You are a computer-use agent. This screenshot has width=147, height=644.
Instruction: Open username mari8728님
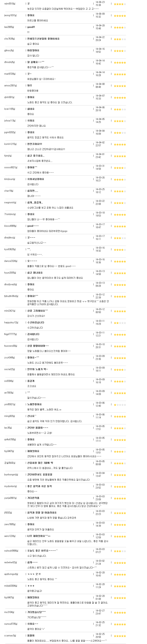click(10, 74)
